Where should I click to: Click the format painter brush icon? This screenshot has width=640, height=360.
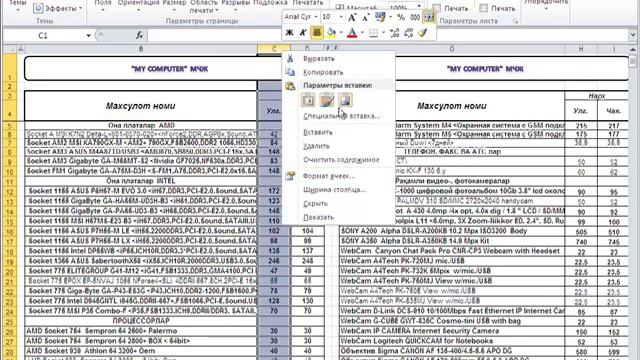(x=422, y=33)
